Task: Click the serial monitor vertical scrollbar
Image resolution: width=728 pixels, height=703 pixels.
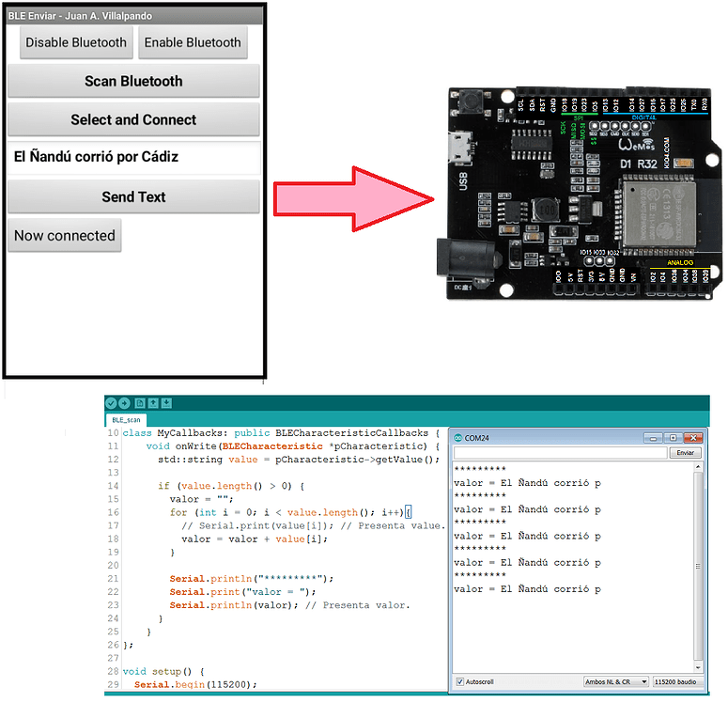Action: tap(698, 564)
